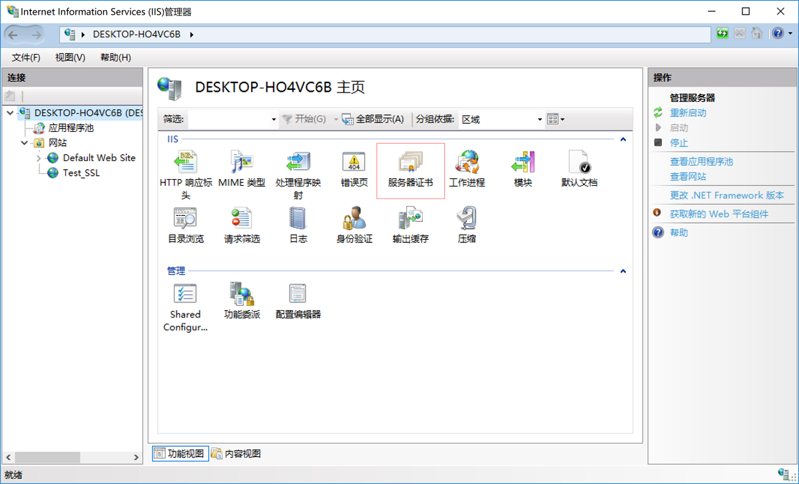Image resolution: width=799 pixels, height=484 pixels.
Task: Switch to the 功能视图 tab
Action: [180, 453]
